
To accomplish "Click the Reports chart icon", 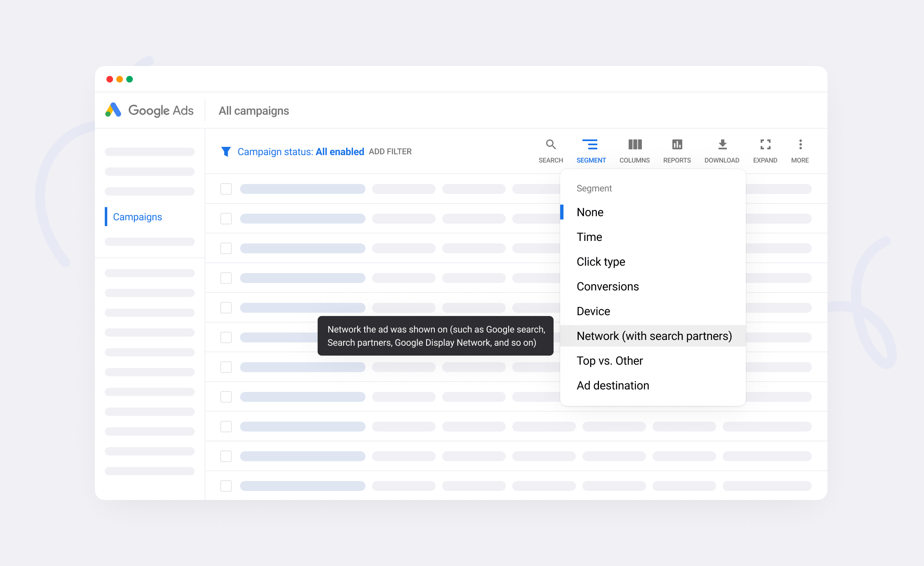I will (677, 145).
